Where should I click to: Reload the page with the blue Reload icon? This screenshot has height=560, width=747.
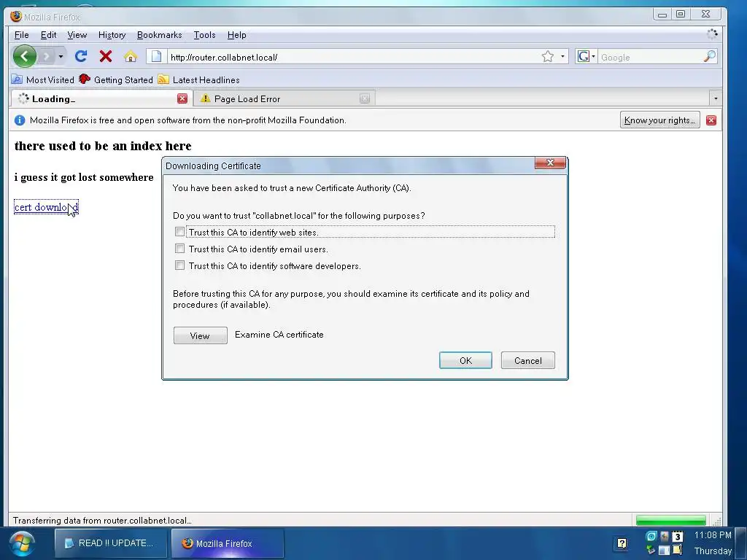point(81,57)
